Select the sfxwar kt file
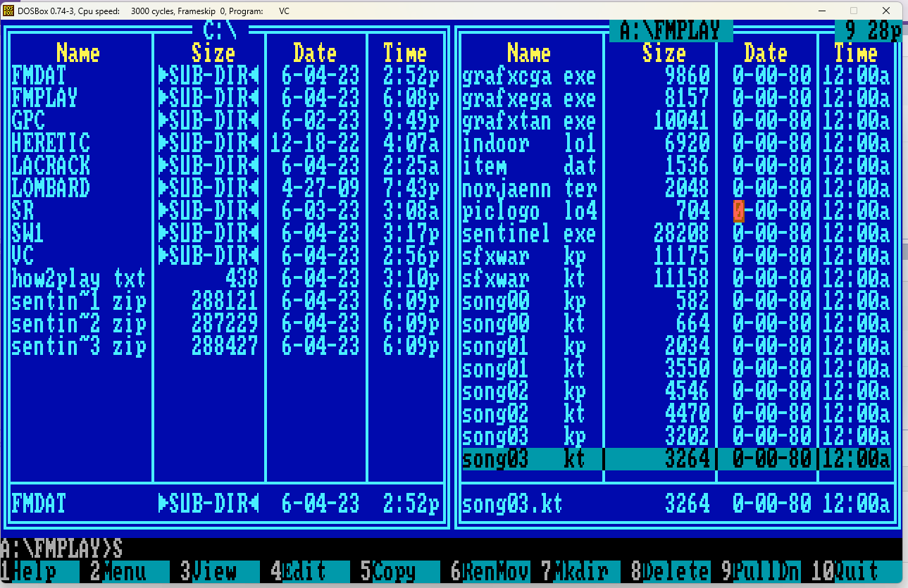The height and width of the screenshot is (588, 908). pyautogui.click(x=676, y=278)
